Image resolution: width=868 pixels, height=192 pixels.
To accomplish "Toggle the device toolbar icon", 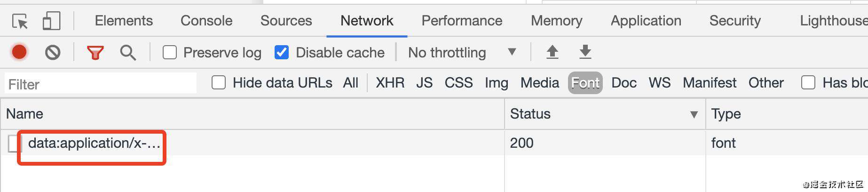I will pos(51,21).
